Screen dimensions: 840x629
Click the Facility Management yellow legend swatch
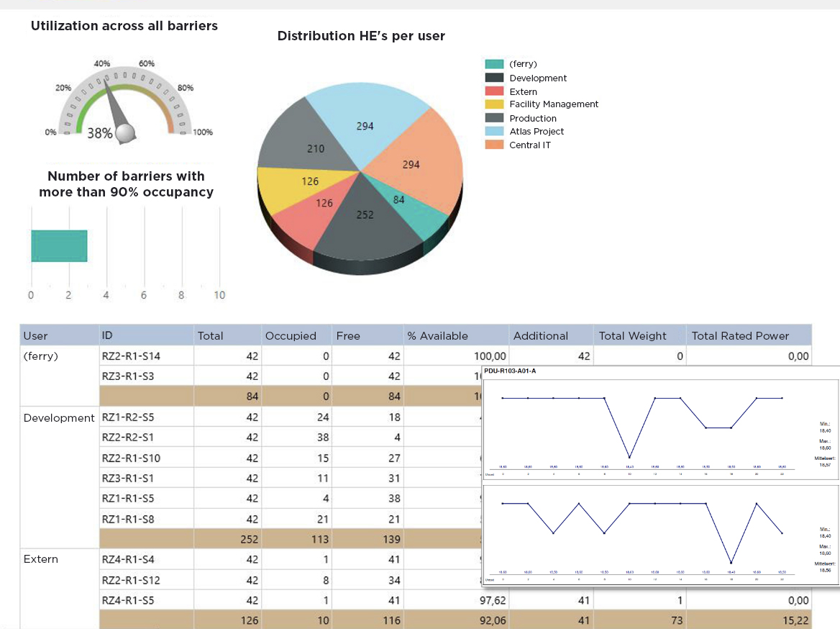pos(495,104)
